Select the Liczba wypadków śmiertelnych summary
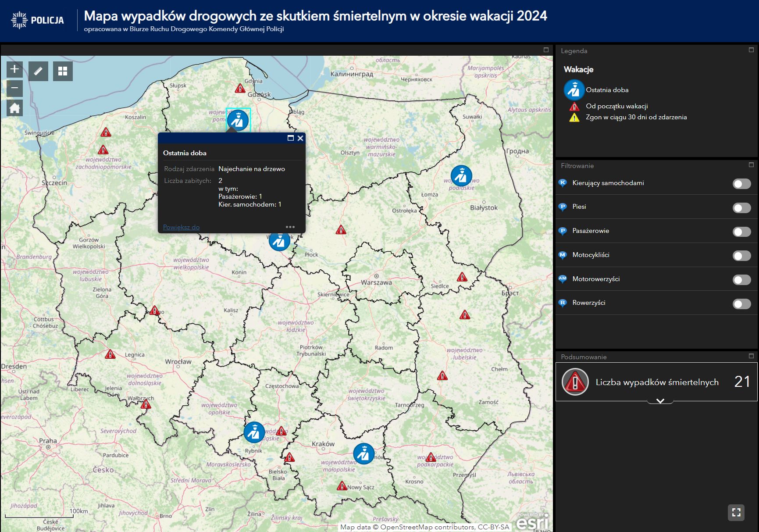The height and width of the screenshot is (532, 759). click(x=656, y=382)
